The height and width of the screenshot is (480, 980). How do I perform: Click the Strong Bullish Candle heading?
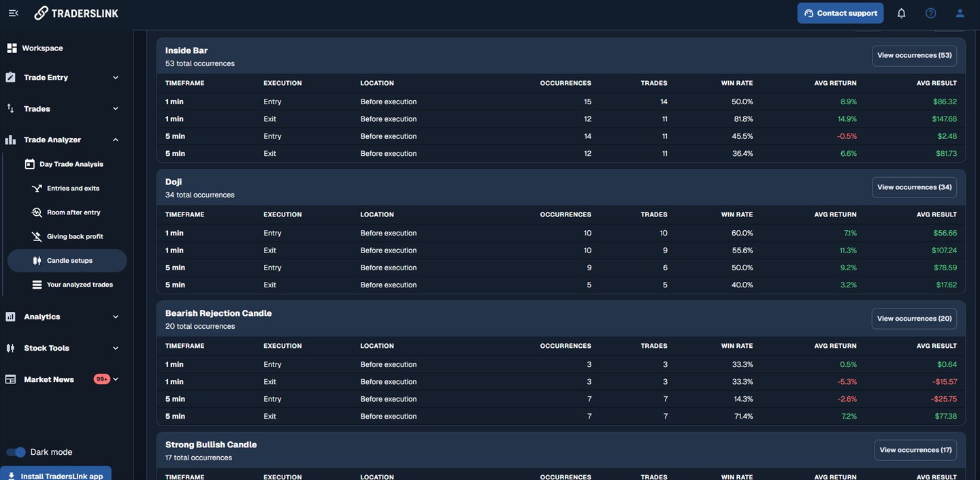coord(211,445)
